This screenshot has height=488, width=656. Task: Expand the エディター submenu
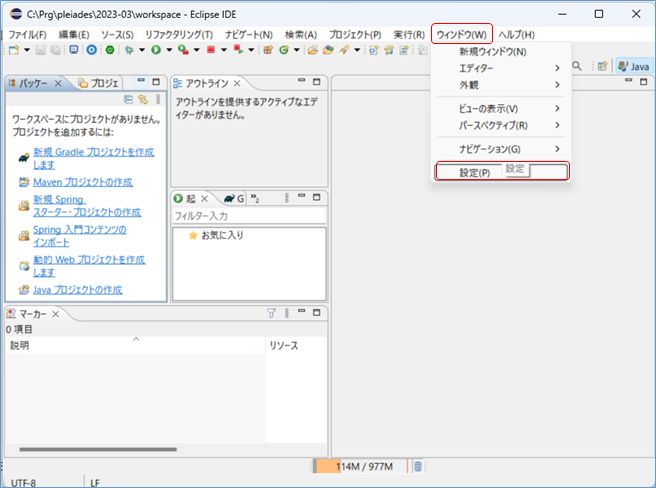(502, 68)
